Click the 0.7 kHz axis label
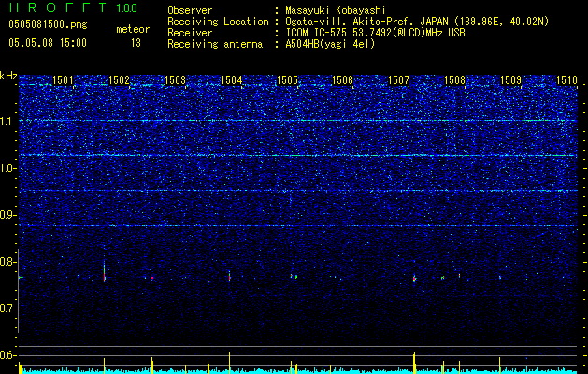This screenshot has height=374, width=588. [x=8, y=309]
